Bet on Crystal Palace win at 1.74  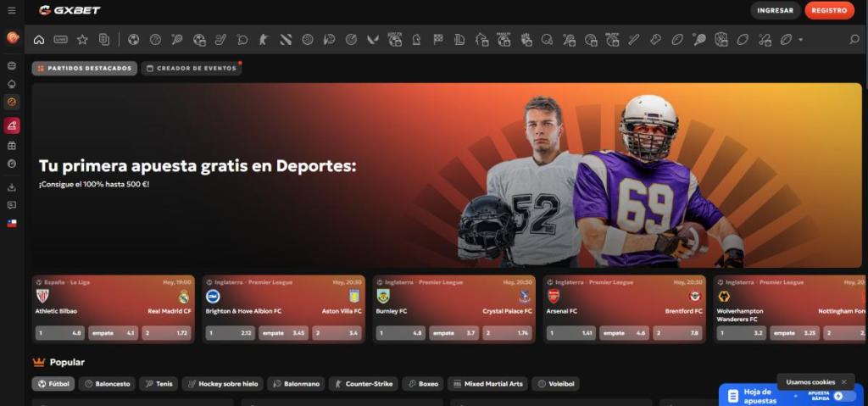[x=507, y=333]
